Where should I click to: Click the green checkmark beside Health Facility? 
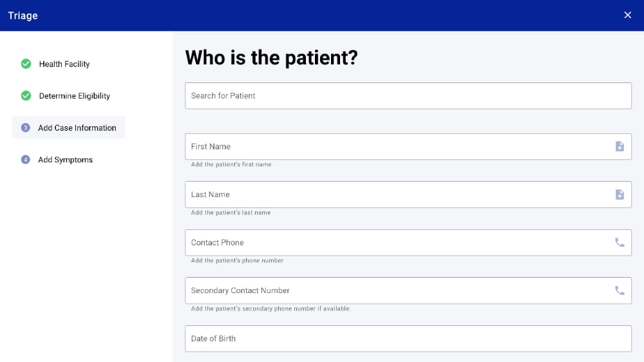(x=26, y=64)
